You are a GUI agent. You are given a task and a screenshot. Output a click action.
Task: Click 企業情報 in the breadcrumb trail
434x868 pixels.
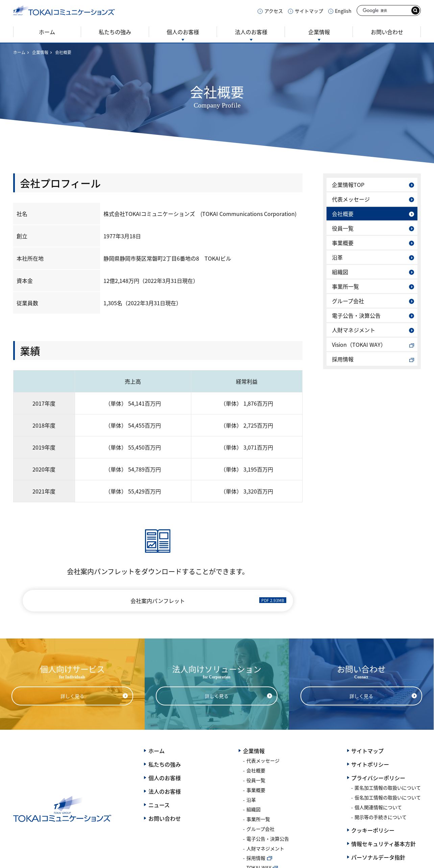click(40, 52)
